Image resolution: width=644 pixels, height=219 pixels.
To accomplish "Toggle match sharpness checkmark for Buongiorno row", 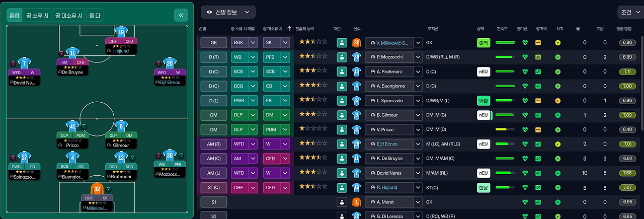I will [538, 86].
